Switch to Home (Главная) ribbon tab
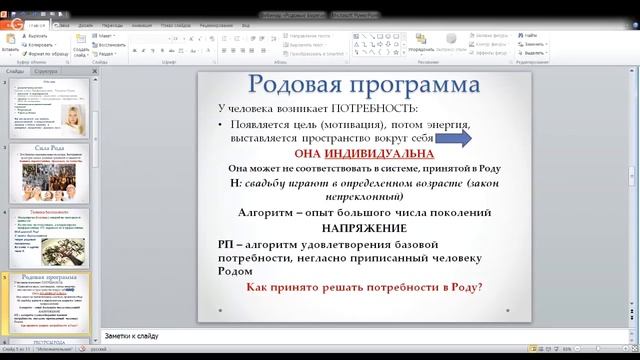This screenshot has width=640, height=360. click(37, 26)
